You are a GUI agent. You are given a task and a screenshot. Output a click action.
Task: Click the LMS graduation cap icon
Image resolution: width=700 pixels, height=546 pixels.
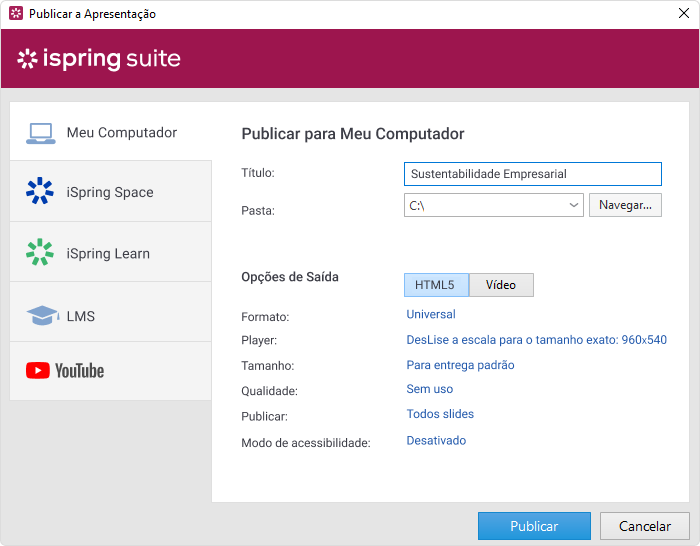(43, 315)
